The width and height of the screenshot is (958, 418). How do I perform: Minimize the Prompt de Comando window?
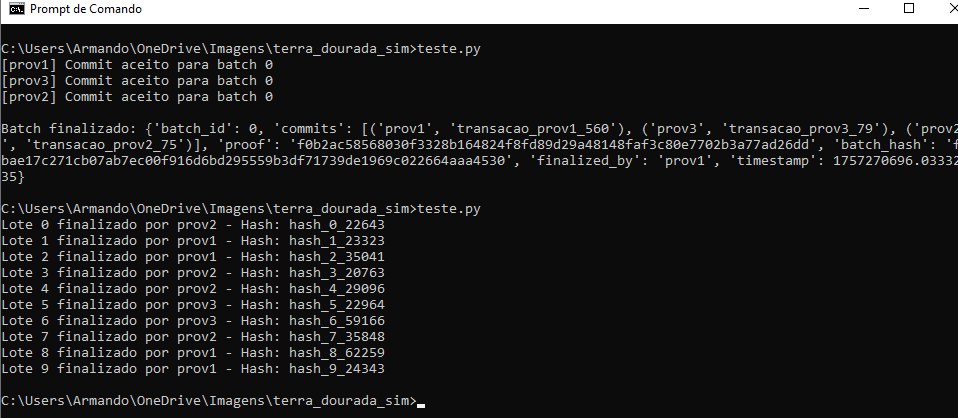point(863,9)
